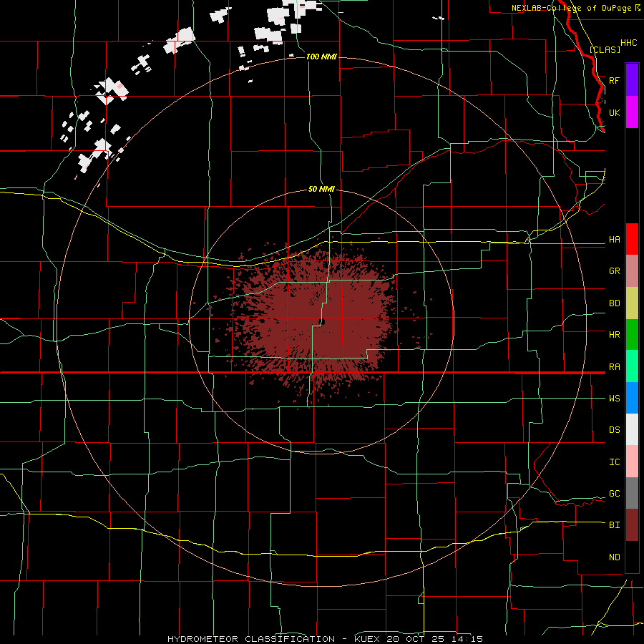This screenshot has height=644, width=644.
Task: Click the BD yellow legend swatch
Action: [x=632, y=303]
